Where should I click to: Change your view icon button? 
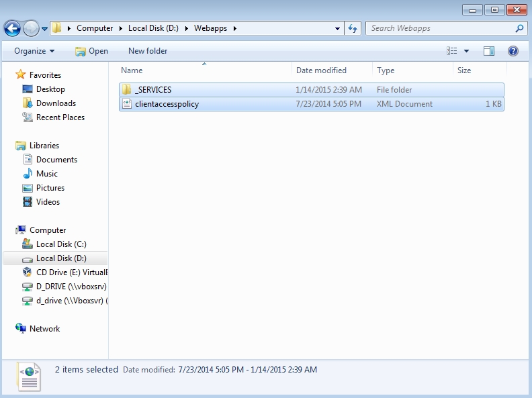[451, 51]
